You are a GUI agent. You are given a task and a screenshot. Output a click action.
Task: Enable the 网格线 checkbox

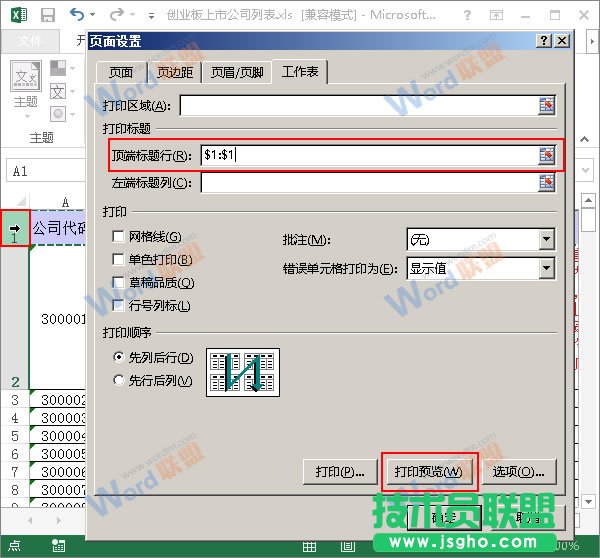(119, 237)
